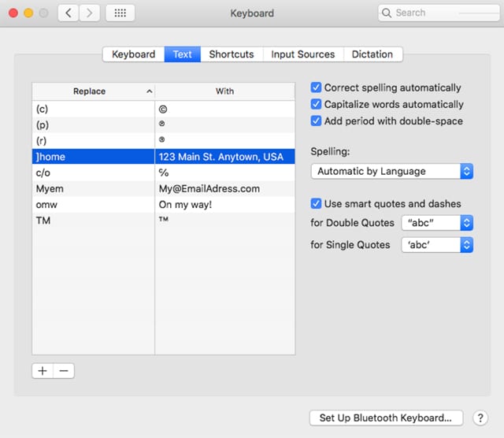The height and width of the screenshot is (438, 504).
Task: Open the Spelling language dropdown
Action: 391,172
